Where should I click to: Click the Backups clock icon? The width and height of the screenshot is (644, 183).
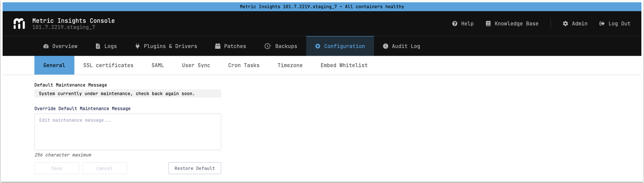click(268, 46)
